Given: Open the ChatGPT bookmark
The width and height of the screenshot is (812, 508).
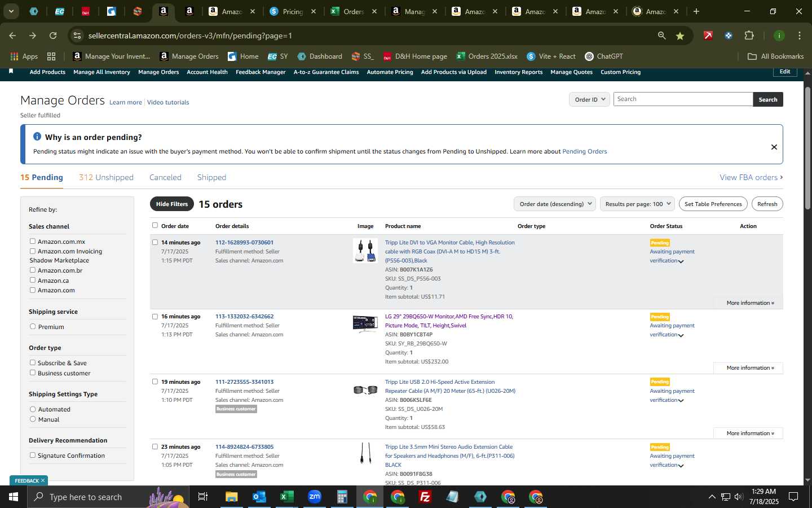Looking at the screenshot, I should coord(604,56).
